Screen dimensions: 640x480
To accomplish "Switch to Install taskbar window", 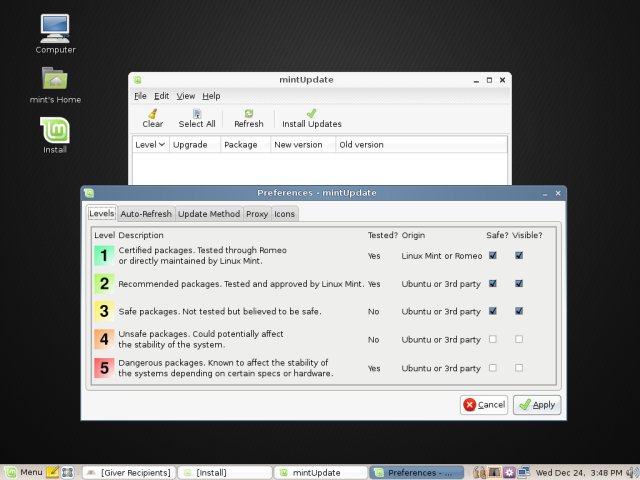I will pyautogui.click(x=225, y=473).
